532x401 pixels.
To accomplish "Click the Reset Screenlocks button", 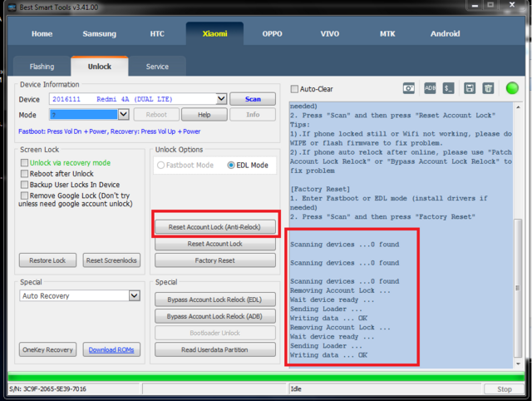I will (111, 260).
